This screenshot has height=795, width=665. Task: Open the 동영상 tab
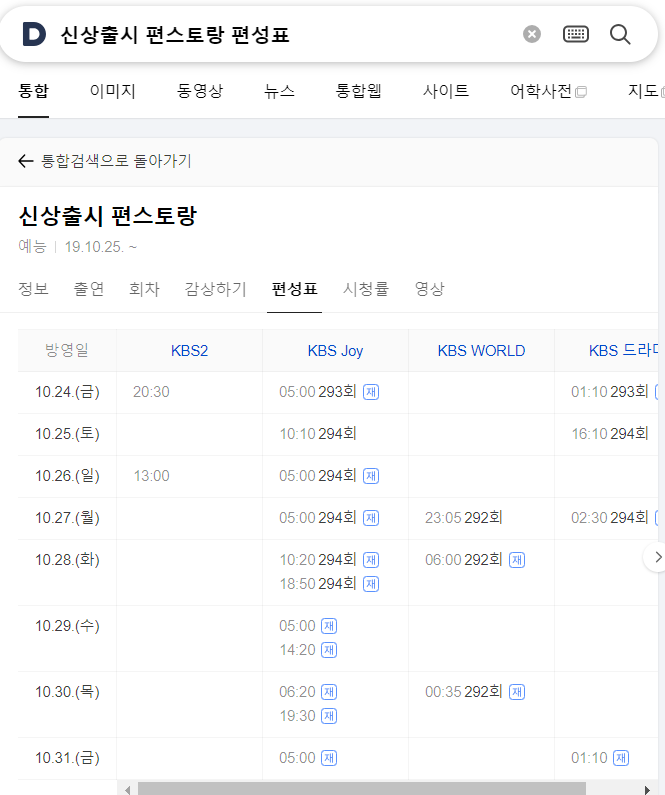200,91
